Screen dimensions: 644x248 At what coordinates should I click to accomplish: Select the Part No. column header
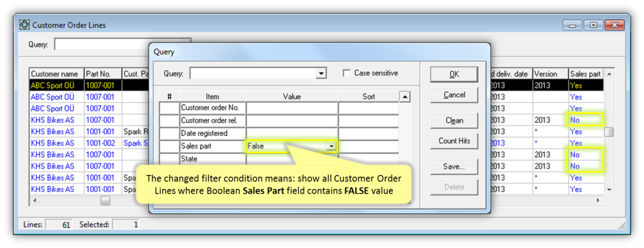(102, 74)
